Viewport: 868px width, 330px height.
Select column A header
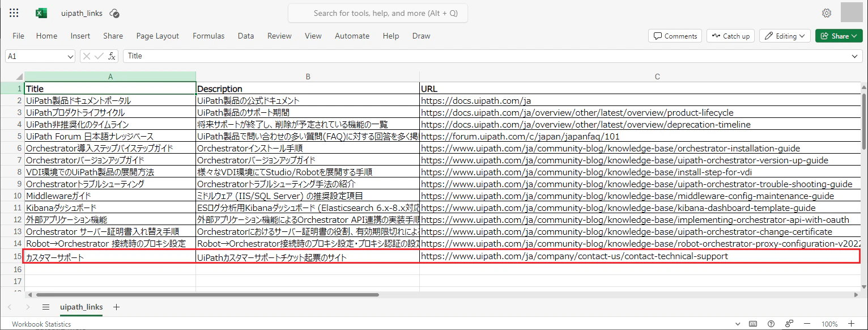[x=110, y=77]
